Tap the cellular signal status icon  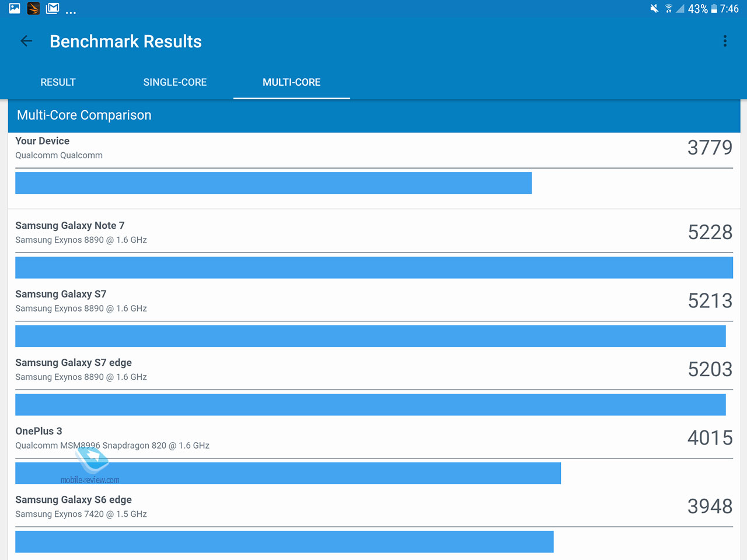click(680, 9)
